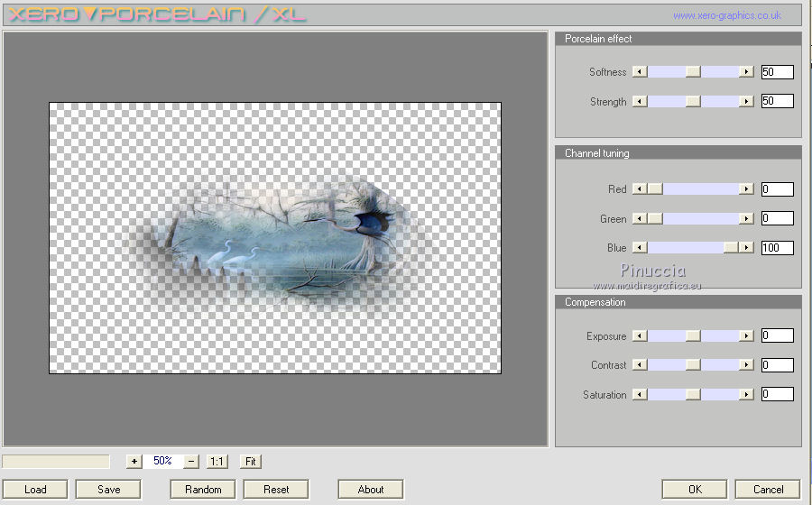
Task: Click Exposure slider right arrow
Action: click(x=746, y=335)
